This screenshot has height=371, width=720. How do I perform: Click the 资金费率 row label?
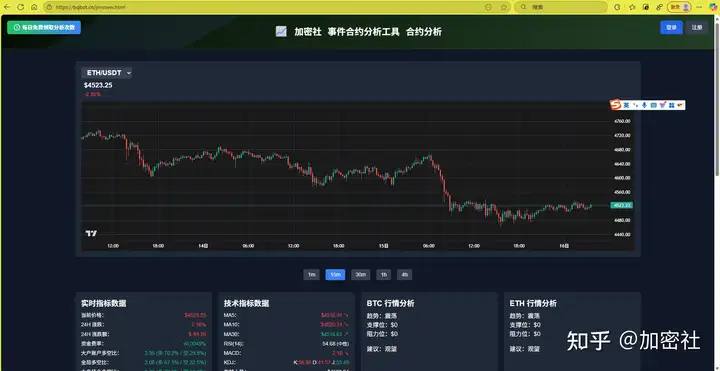pyautogui.click(x=93, y=343)
